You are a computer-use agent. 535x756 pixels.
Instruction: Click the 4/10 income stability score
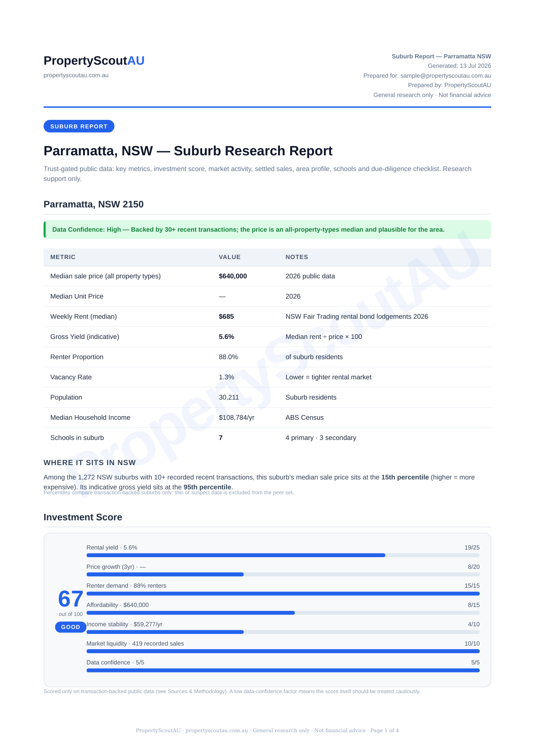474,624
